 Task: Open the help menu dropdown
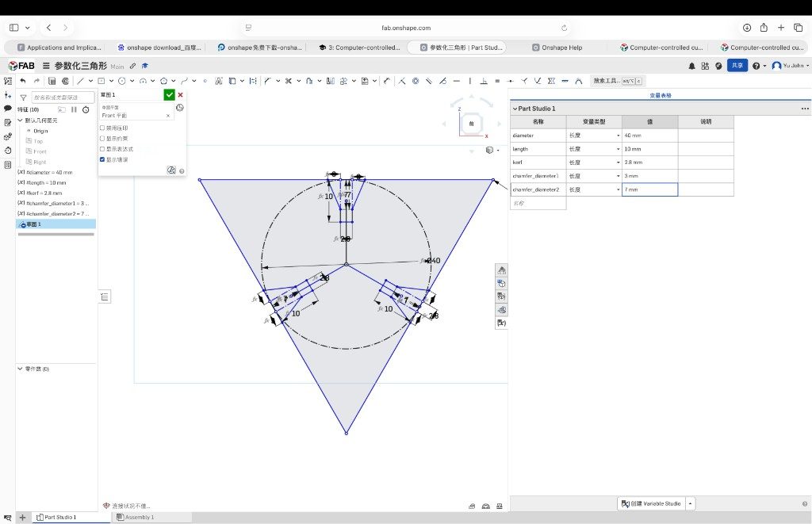coord(759,66)
